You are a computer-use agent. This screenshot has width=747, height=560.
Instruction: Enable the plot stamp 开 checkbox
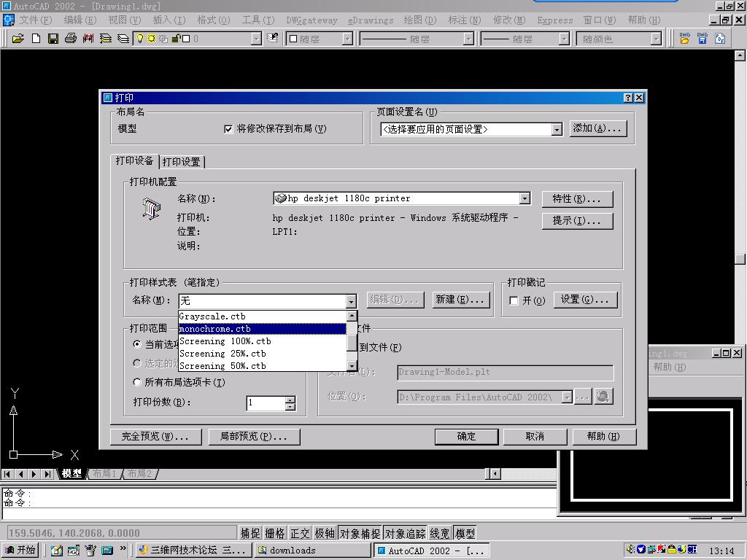tap(514, 301)
